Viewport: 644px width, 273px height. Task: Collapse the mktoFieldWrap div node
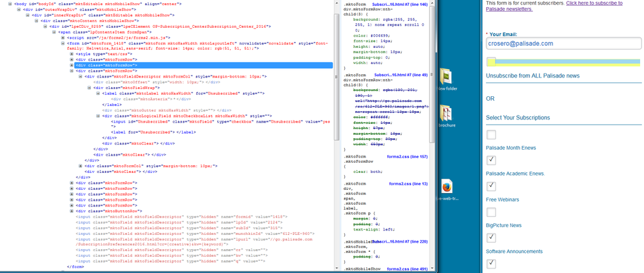90,88
